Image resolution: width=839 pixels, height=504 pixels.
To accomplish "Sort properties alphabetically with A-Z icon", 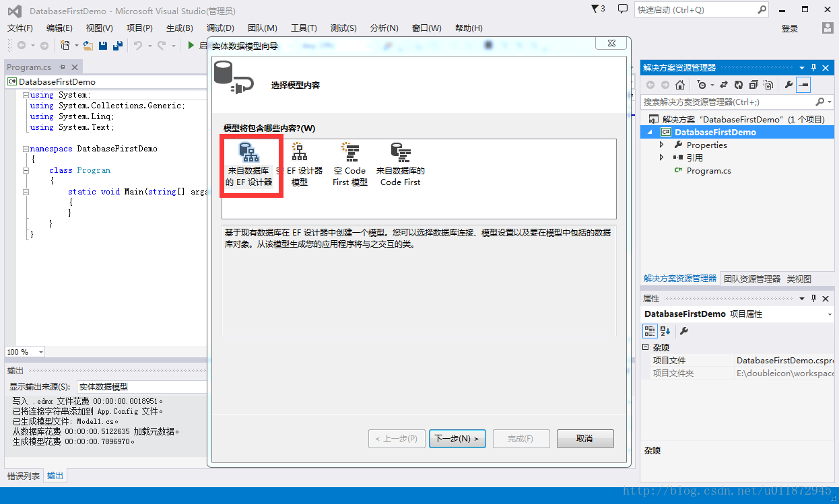I will [x=665, y=331].
